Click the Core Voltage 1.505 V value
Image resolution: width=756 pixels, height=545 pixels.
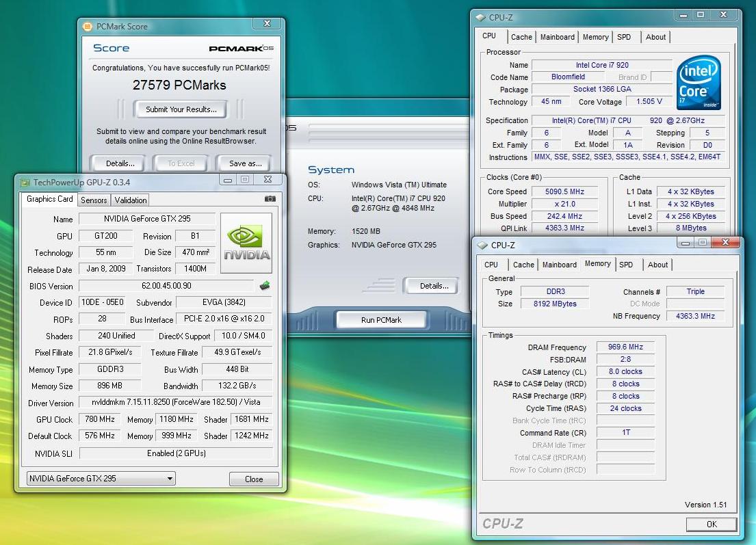(649, 102)
